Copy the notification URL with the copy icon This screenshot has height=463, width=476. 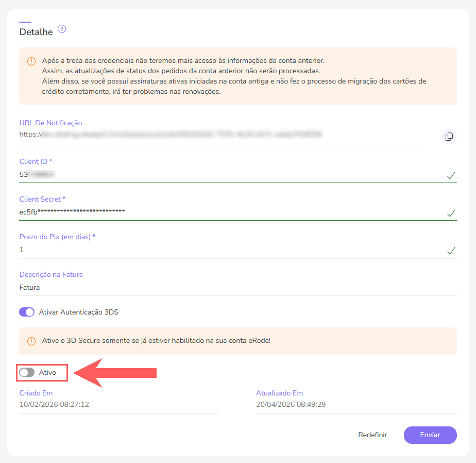449,137
